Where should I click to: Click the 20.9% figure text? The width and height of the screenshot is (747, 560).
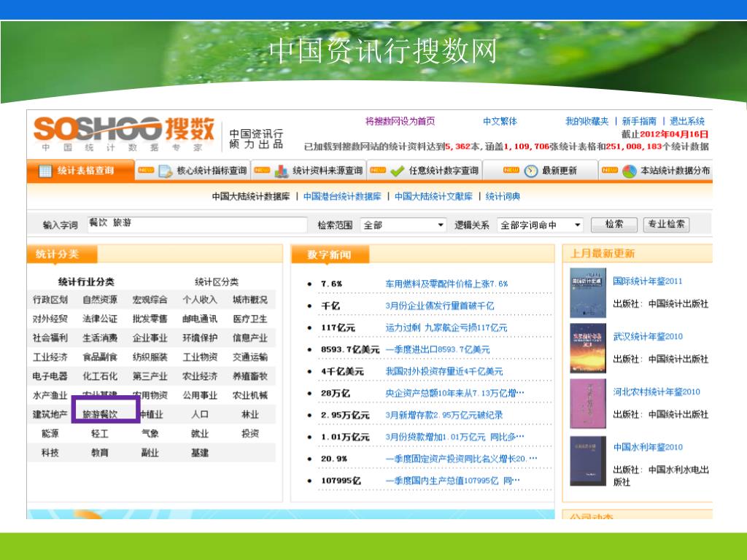click(x=334, y=459)
